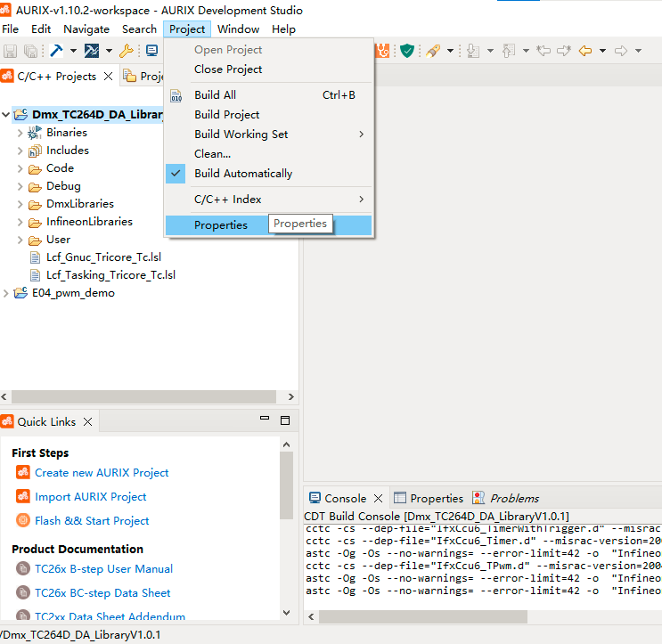Click Import AURIX Project link
The width and height of the screenshot is (662, 644).
tap(91, 497)
